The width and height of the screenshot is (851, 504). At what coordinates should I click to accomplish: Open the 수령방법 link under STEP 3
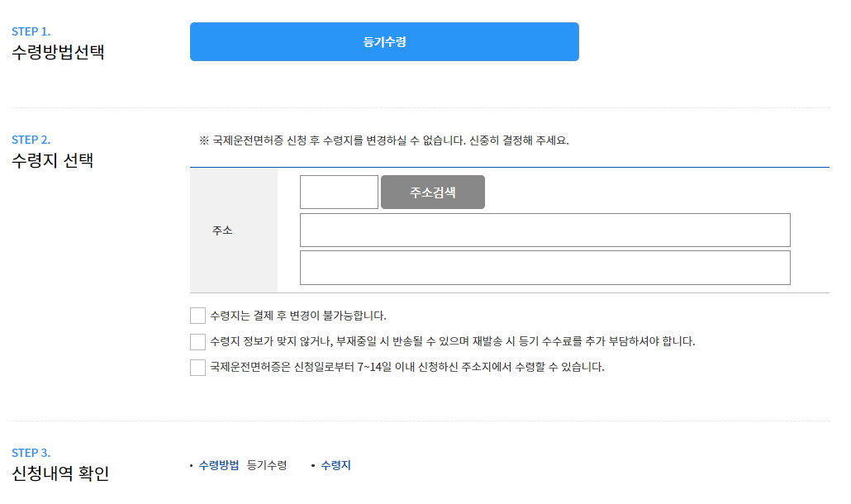[x=218, y=464]
